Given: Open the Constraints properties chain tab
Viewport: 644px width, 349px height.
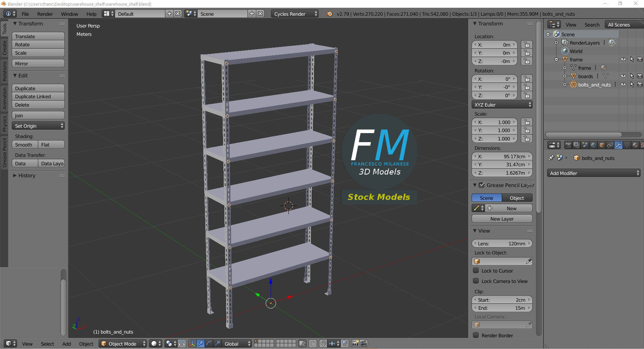Looking at the screenshot, I should point(610,145).
